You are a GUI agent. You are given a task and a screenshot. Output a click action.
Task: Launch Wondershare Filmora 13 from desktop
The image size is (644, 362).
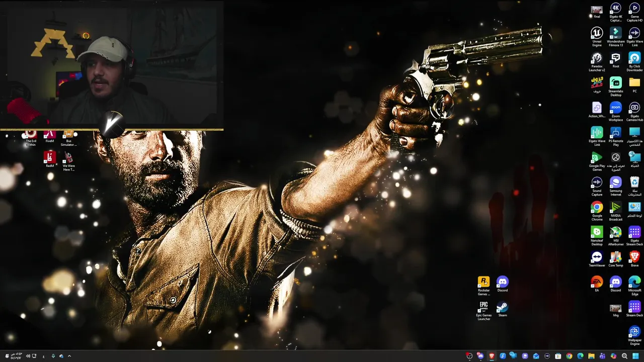[615, 36]
